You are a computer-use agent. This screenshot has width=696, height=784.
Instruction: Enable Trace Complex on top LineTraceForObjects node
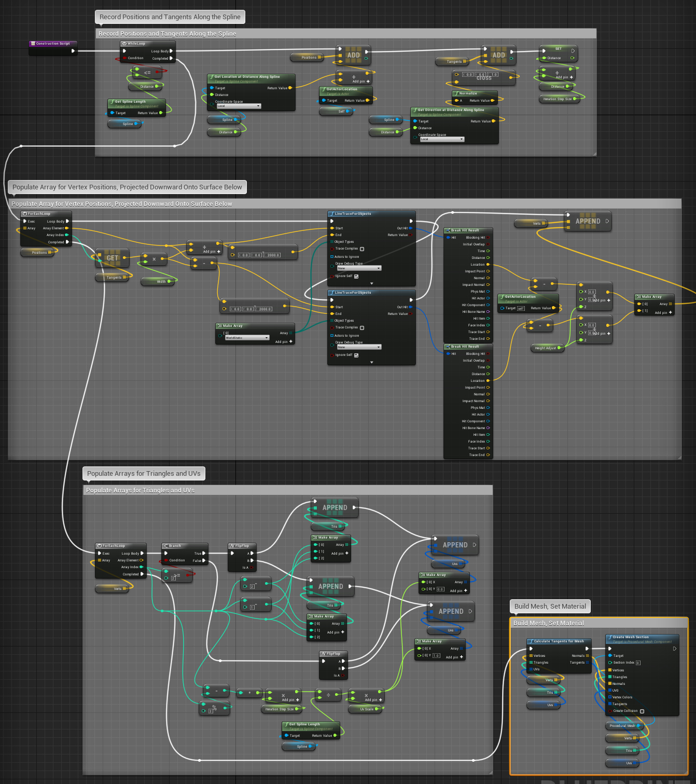pos(362,249)
